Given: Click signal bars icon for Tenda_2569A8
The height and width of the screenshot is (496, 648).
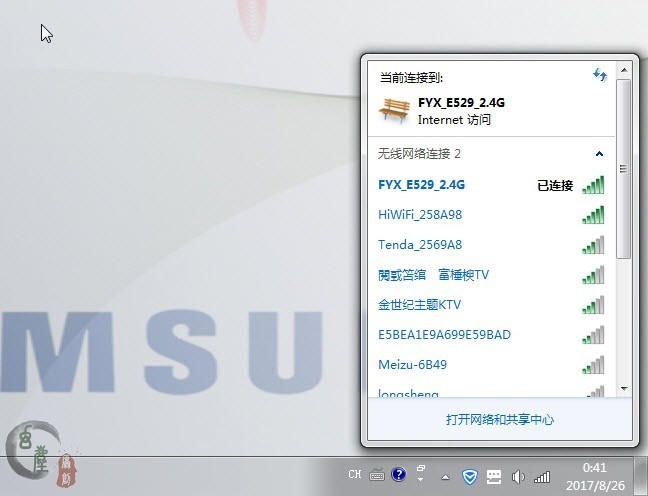Looking at the screenshot, I should tap(593, 245).
